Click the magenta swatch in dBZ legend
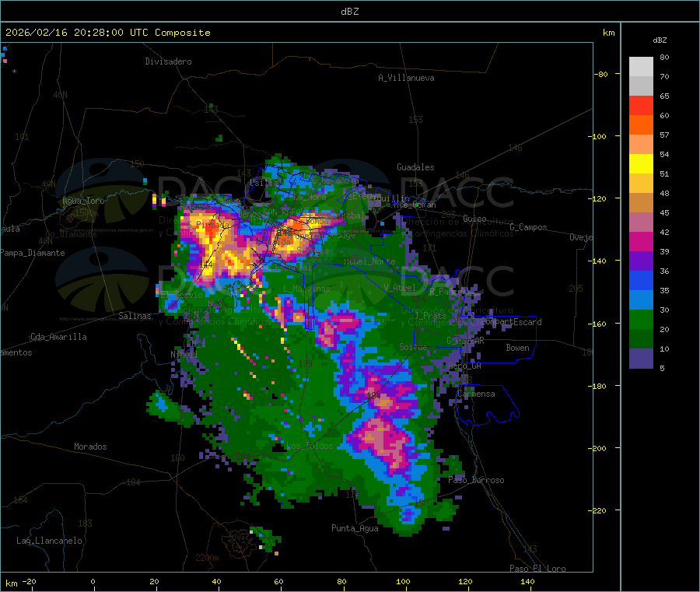The width and height of the screenshot is (700, 592). pyautogui.click(x=641, y=241)
